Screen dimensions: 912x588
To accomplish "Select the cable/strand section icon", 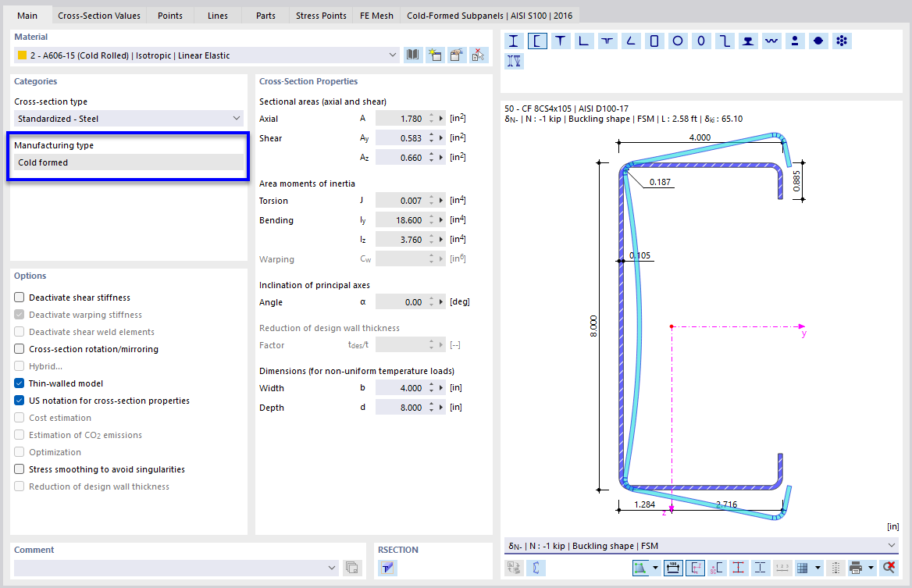I will (x=842, y=41).
